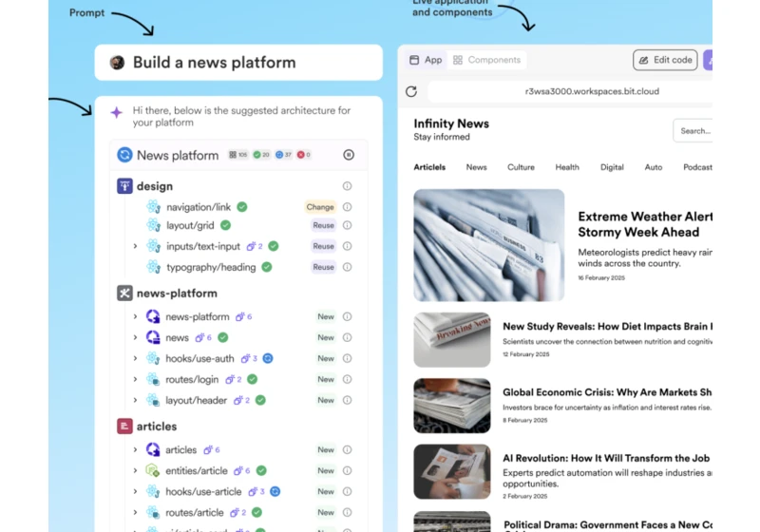Click the AI sparkle icon beside greeting
The image size is (760, 532).
116,112
